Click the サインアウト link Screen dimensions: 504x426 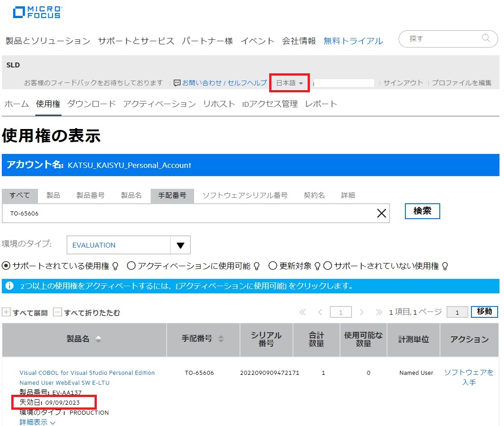(x=403, y=83)
